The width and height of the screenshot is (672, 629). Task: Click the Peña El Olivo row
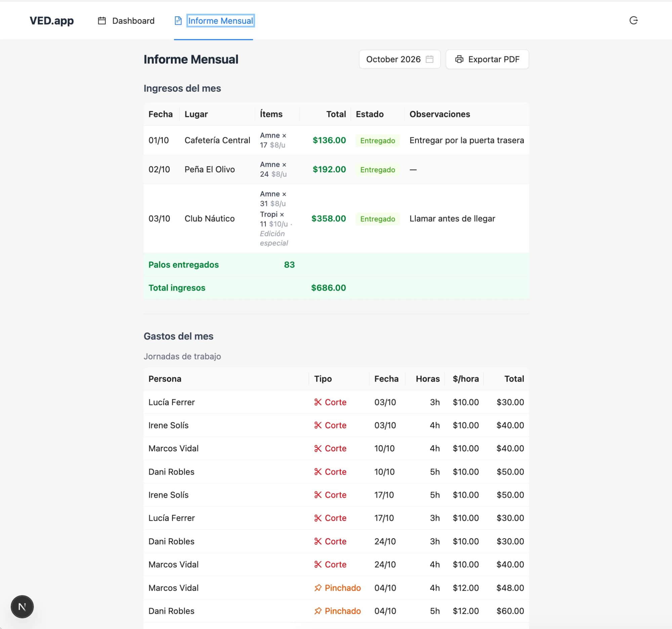336,169
